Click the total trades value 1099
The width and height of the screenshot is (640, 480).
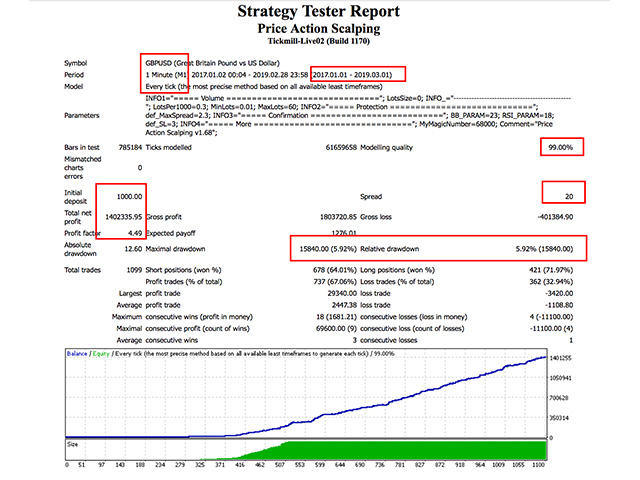coord(134,270)
